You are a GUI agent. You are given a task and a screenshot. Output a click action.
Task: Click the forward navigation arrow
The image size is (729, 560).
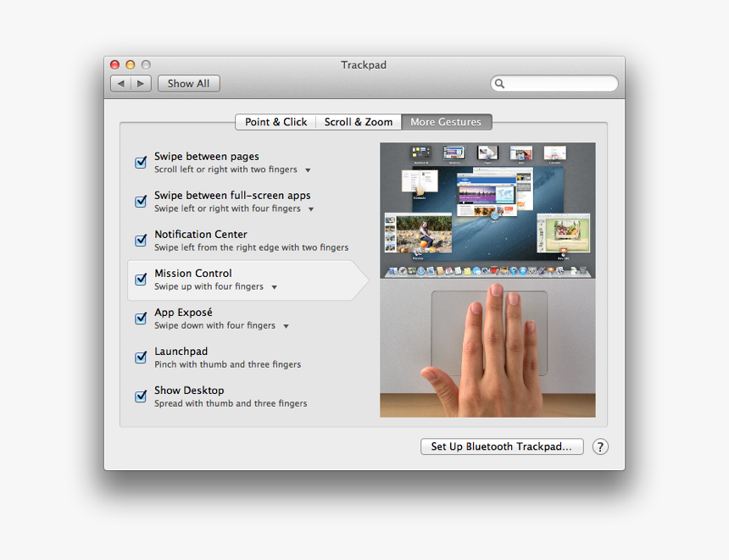[x=142, y=84]
